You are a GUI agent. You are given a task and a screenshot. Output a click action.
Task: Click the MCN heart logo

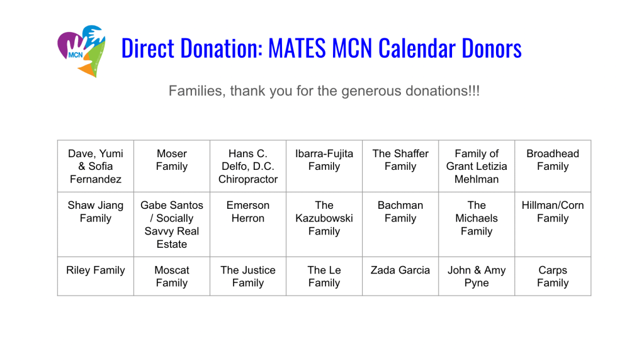click(81, 50)
